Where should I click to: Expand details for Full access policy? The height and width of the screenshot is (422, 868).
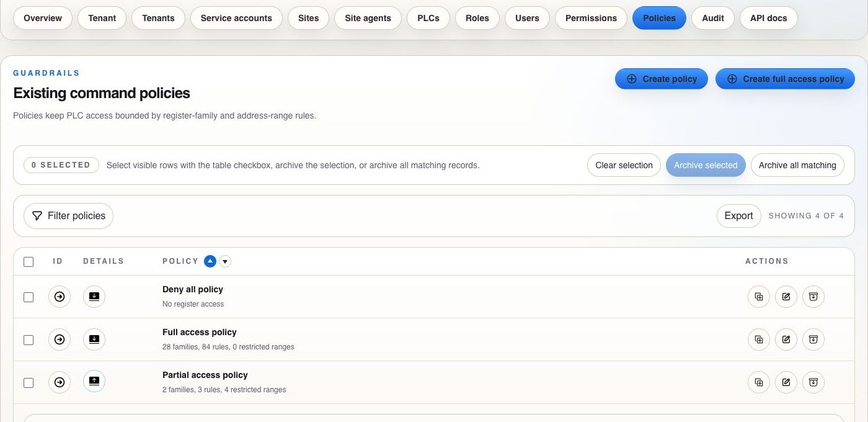click(94, 339)
